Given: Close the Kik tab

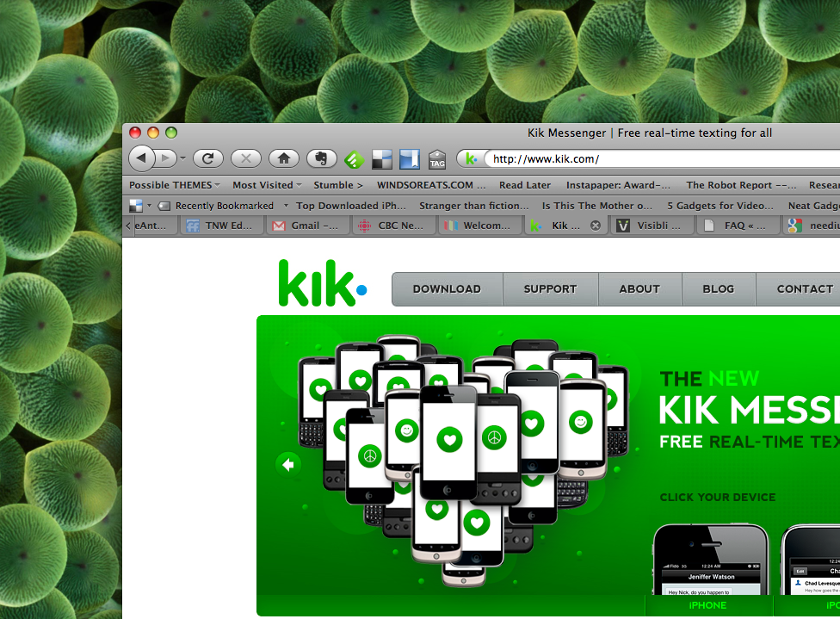Looking at the screenshot, I should (596, 226).
